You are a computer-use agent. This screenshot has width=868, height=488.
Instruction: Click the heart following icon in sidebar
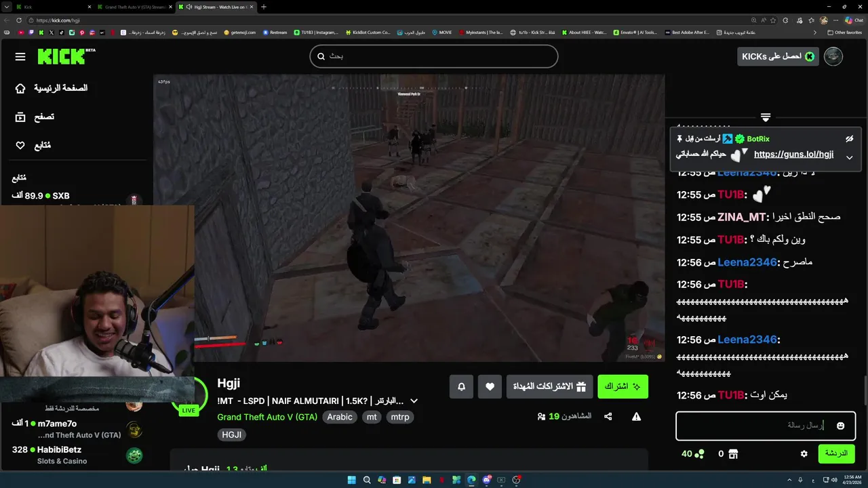coord(20,145)
